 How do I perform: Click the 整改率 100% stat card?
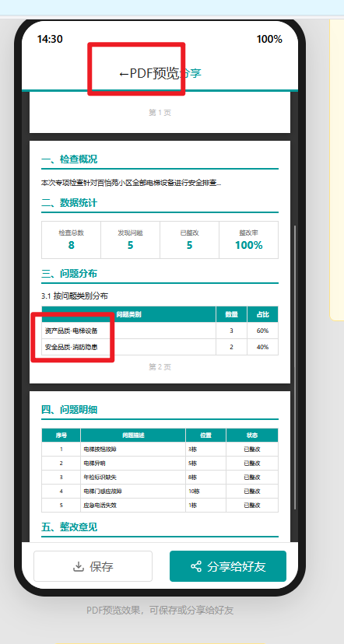coord(248,240)
